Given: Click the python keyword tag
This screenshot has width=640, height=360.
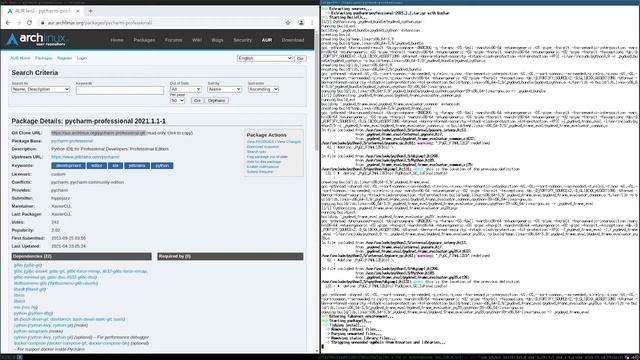Looking at the screenshot, I should tap(162, 166).
